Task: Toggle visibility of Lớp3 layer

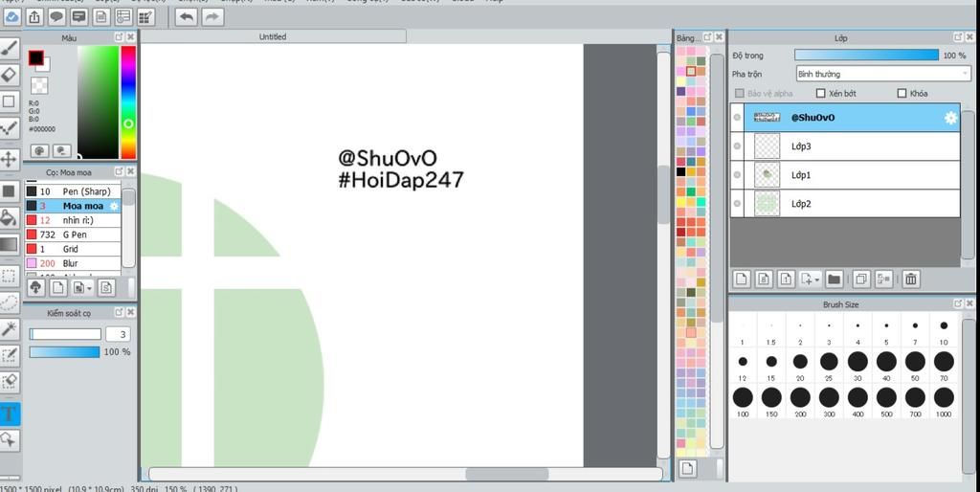Action: coord(737,146)
